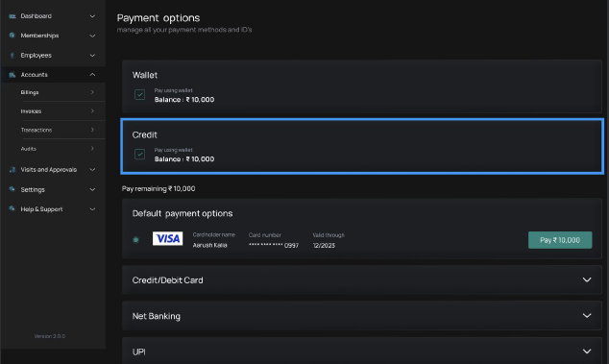Screen dimensions: 609x364
Task: Expand the Net Banking section
Action: [x=362, y=316]
